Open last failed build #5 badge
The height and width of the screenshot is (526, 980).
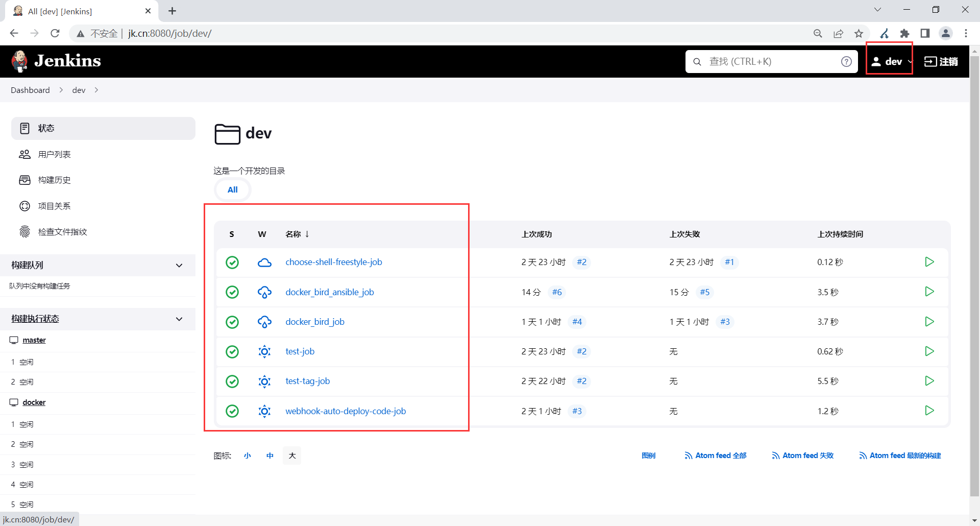705,292
